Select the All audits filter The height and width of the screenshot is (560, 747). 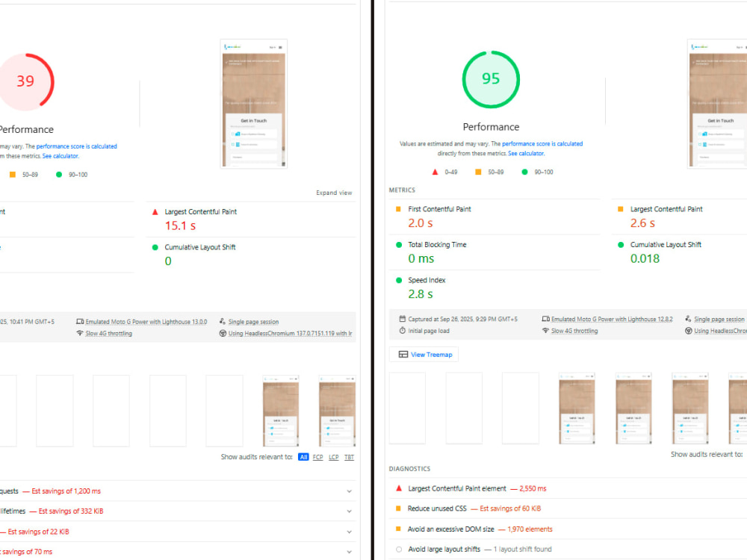click(303, 457)
